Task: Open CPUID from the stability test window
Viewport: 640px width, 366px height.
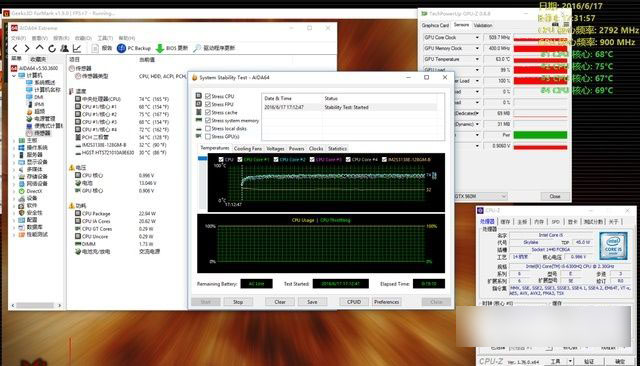Action: click(354, 302)
